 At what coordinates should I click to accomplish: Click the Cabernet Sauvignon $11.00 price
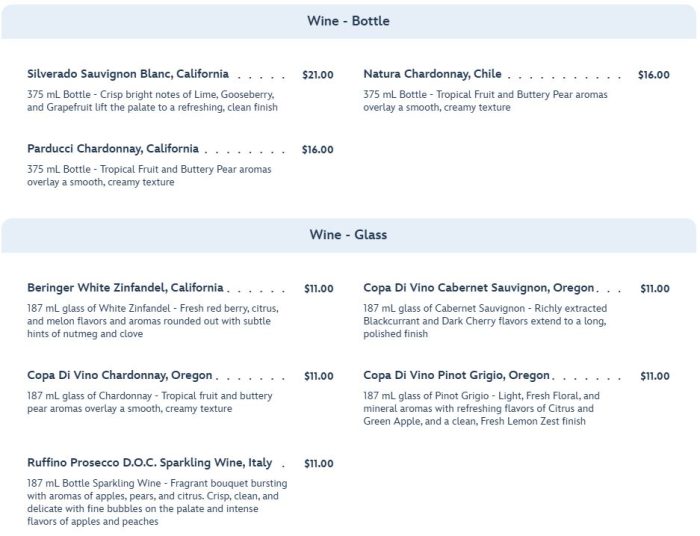click(655, 289)
